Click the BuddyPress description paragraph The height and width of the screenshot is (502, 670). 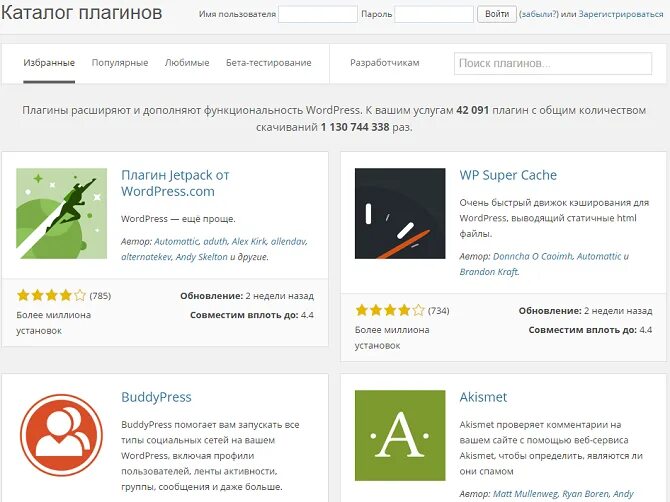tap(210, 455)
